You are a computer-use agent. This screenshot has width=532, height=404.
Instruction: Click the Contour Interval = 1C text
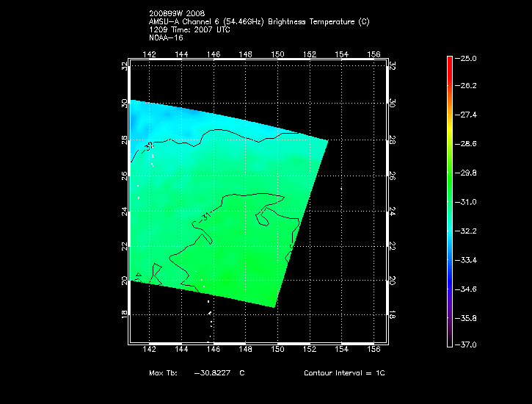pyautogui.click(x=344, y=373)
